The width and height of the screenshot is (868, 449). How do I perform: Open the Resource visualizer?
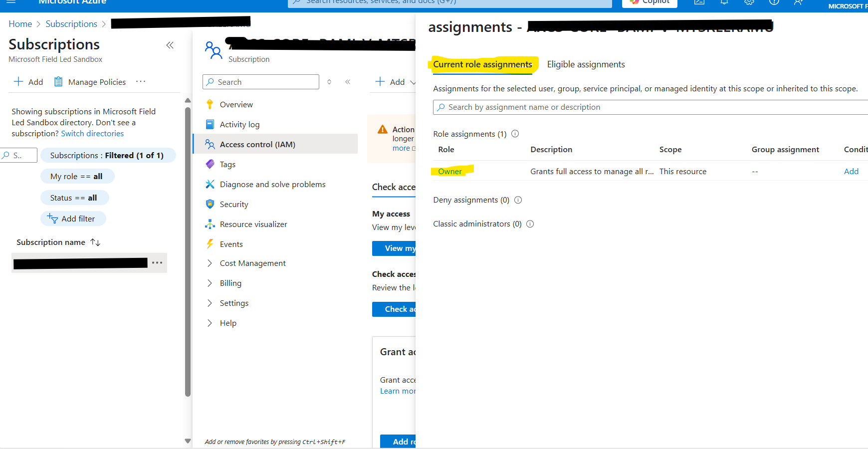tap(253, 224)
